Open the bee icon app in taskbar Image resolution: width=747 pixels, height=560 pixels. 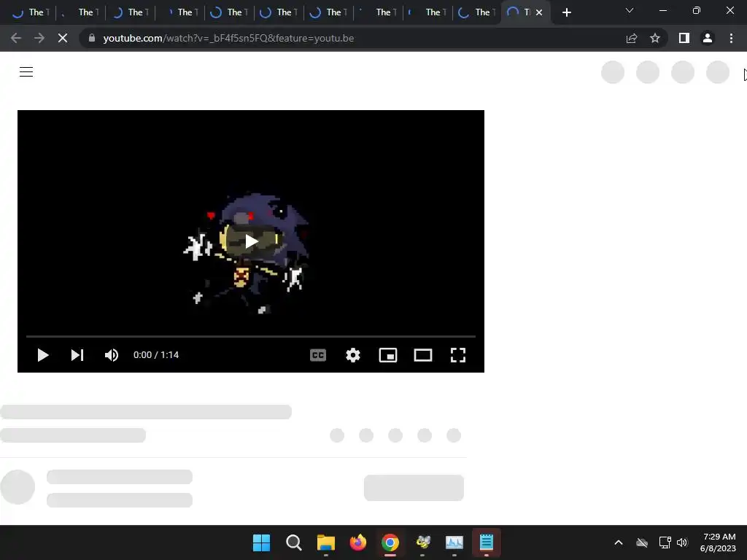coord(422,542)
